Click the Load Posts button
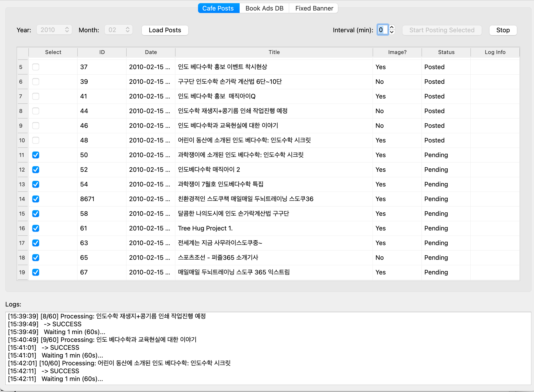This screenshot has width=534, height=392. (x=165, y=30)
